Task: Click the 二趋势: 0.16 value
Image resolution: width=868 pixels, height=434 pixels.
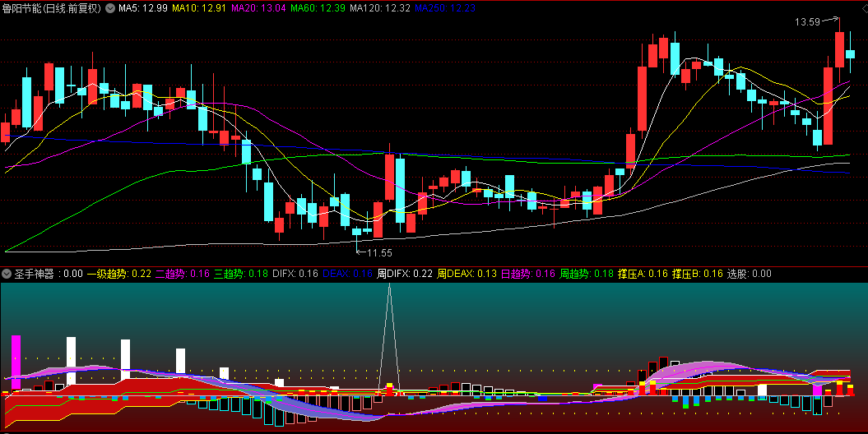Action: pyautogui.click(x=182, y=274)
